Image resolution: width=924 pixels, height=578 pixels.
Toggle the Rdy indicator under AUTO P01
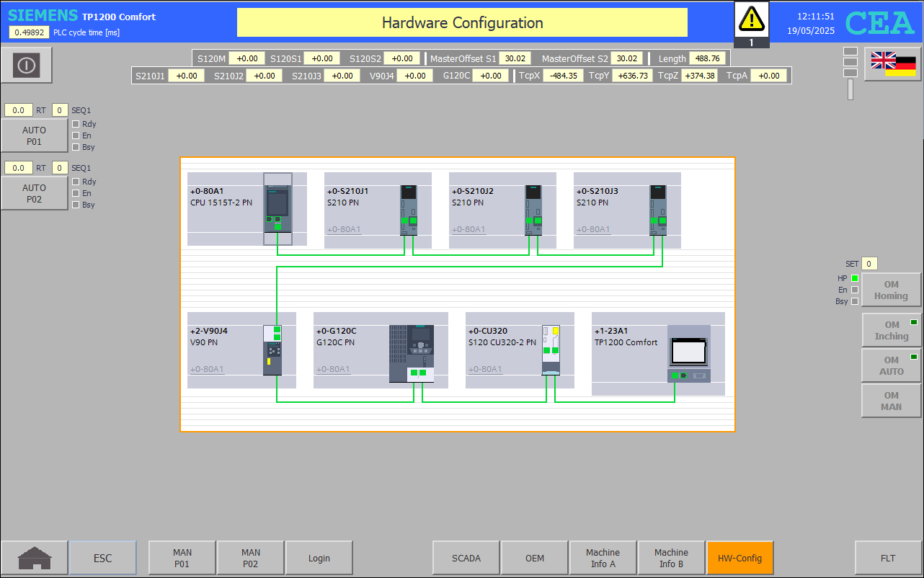point(76,124)
